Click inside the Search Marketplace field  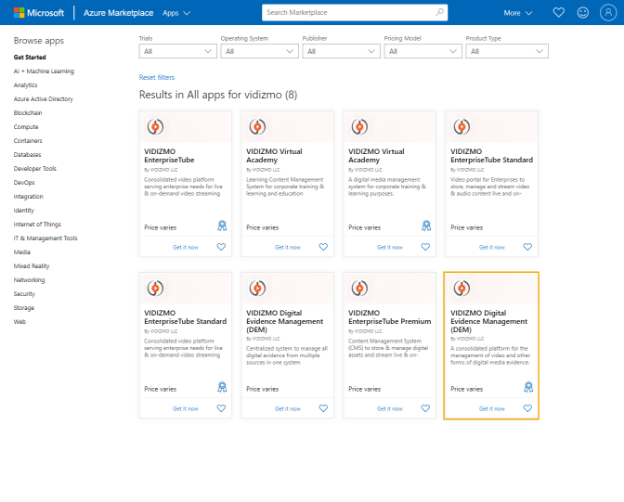click(x=345, y=13)
